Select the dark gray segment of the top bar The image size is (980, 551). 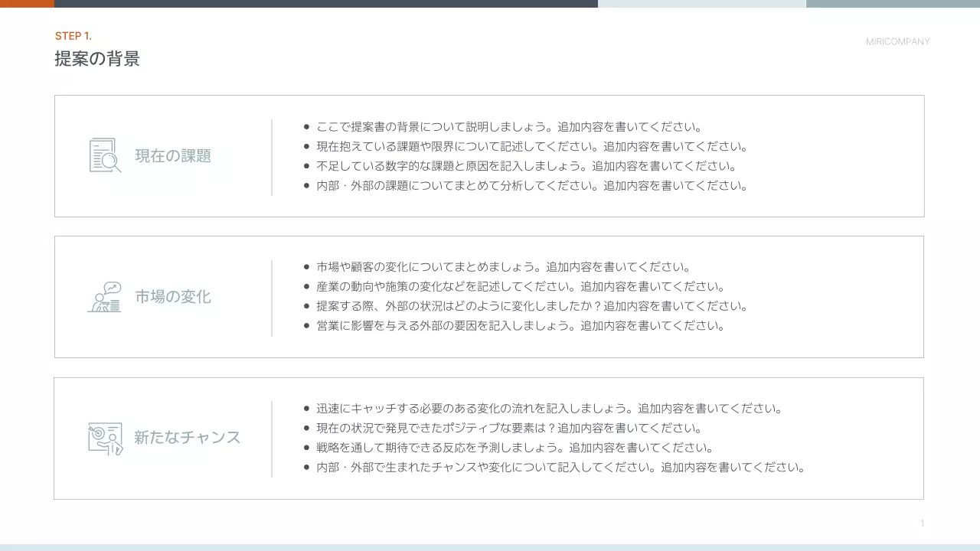(322, 4)
